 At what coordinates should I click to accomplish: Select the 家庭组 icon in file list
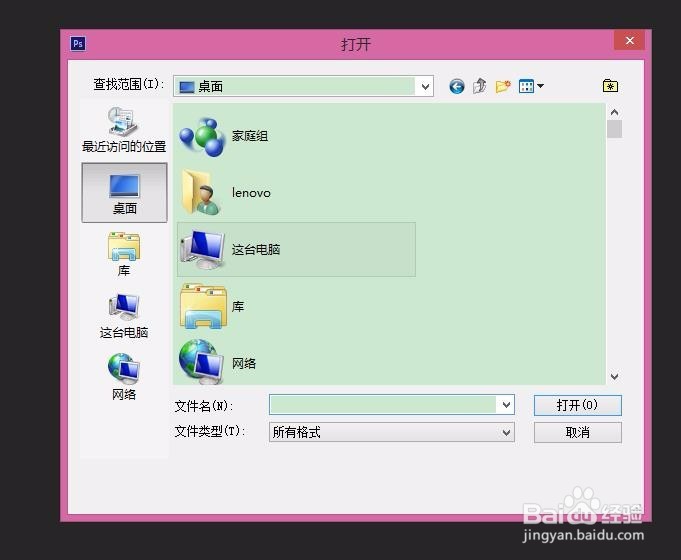point(202,136)
